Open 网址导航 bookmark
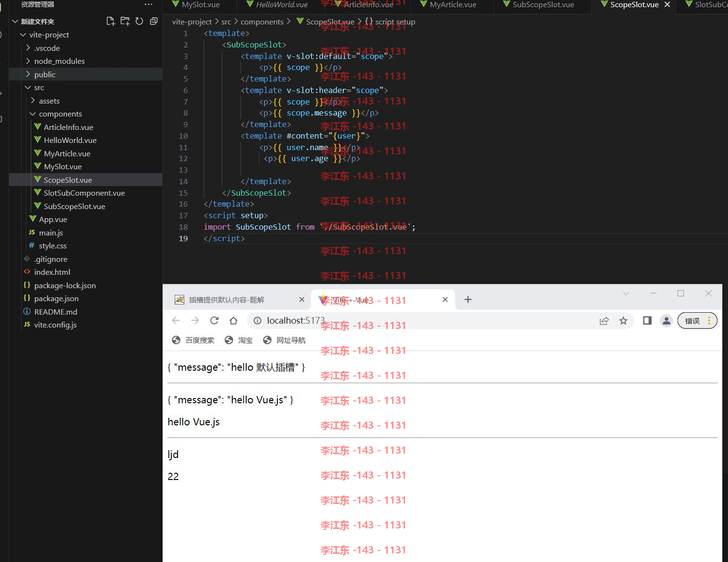The width and height of the screenshot is (728, 562). pyautogui.click(x=284, y=340)
